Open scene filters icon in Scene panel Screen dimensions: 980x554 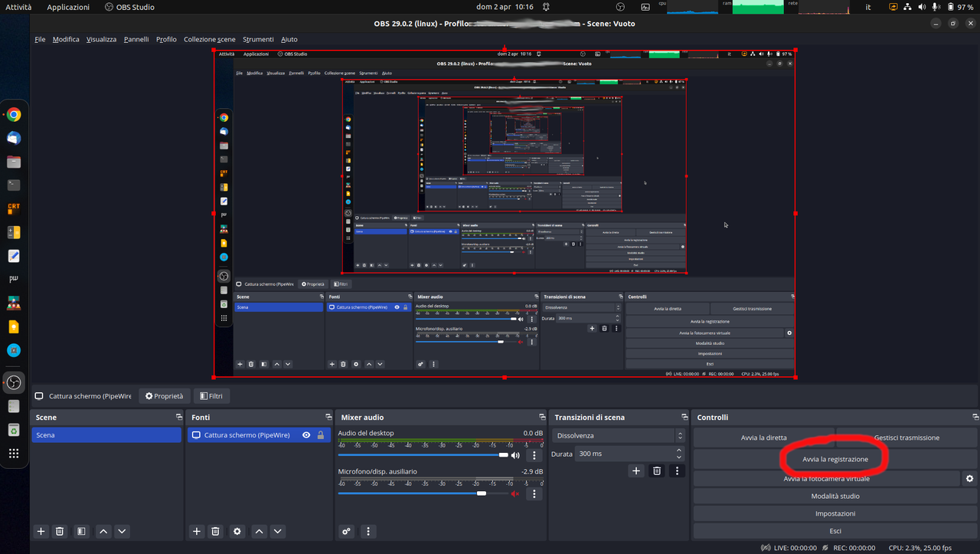click(x=81, y=531)
